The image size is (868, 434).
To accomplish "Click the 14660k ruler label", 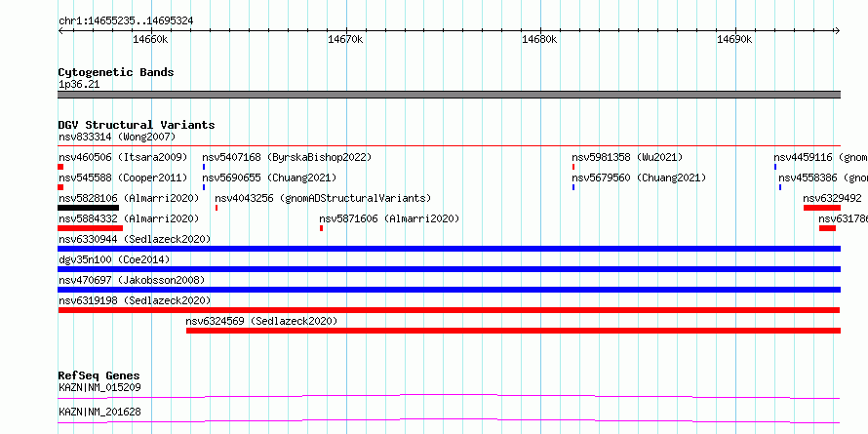I will pos(150,39).
